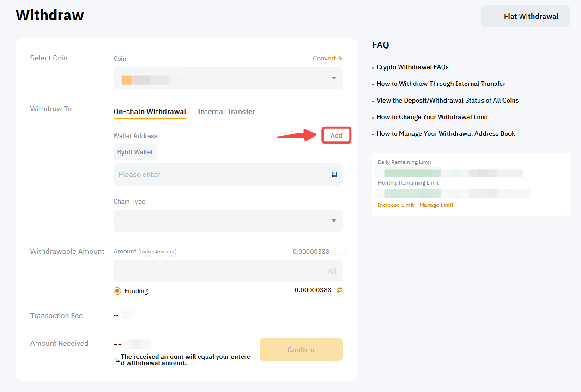This screenshot has width=581, height=392.
Task: Open the Manage Limit link
Action: [x=436, y=205]
